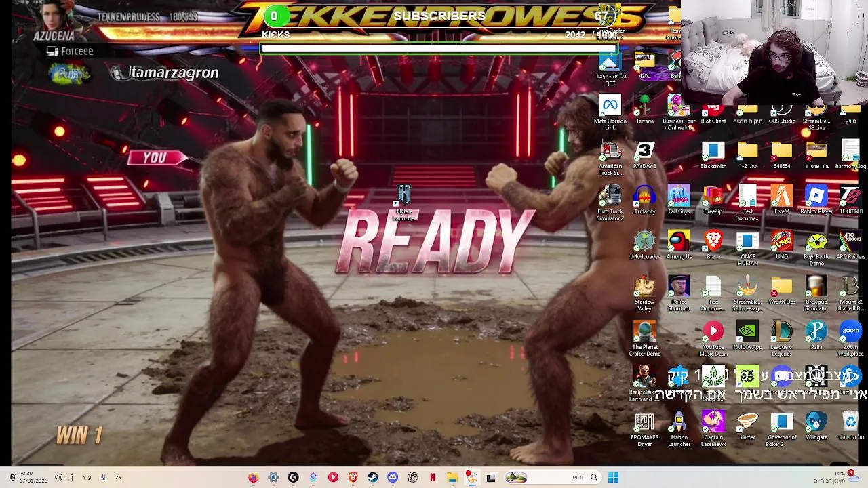Open Stardew Valley desktop icon

pyautogui.click(x=644, y=294)
